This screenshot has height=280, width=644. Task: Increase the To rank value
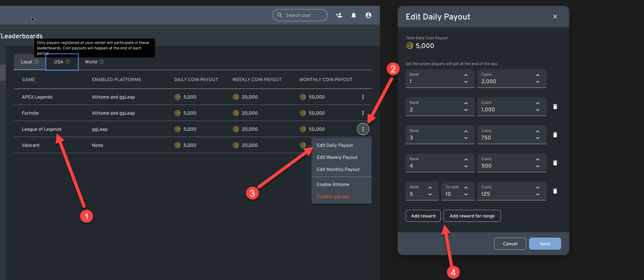point(466,187)
